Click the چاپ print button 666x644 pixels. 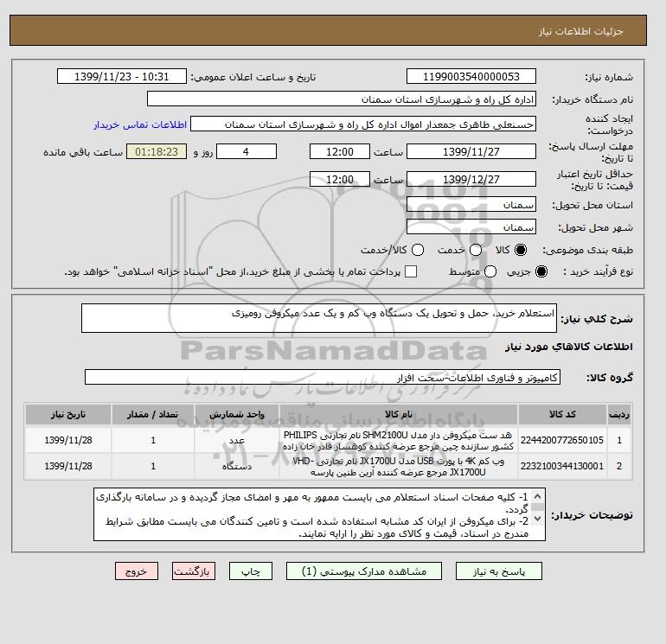coord(251,571)
